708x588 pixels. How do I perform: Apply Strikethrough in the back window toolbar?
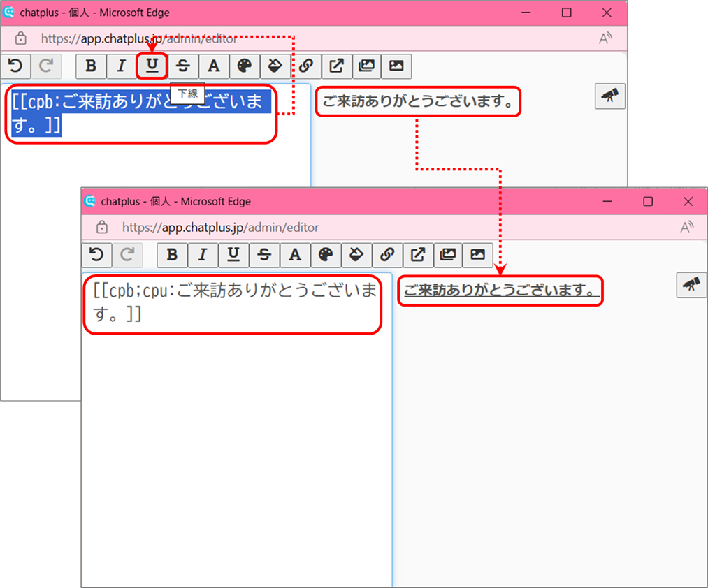coord(183,66)
